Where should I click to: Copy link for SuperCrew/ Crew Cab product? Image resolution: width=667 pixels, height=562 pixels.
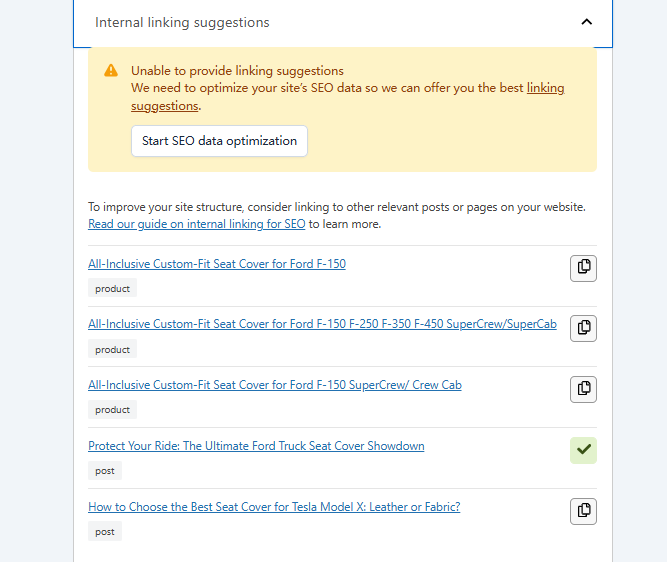[583, 389]
